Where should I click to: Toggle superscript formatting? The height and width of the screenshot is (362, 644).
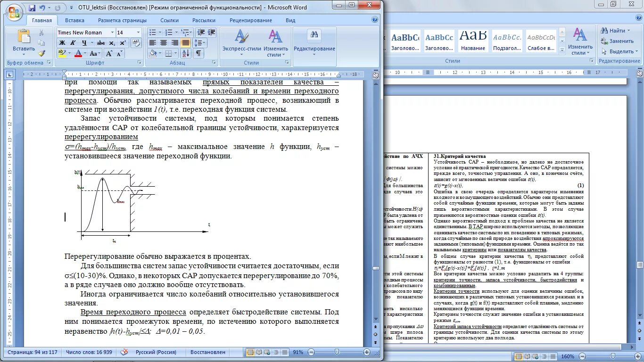tap(123, 43)
